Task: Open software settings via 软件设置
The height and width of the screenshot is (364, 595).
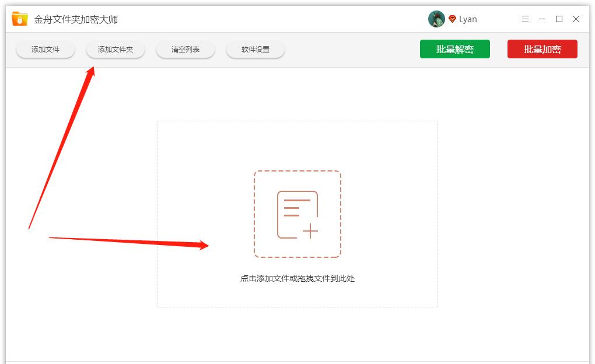Action: [255, 49]
